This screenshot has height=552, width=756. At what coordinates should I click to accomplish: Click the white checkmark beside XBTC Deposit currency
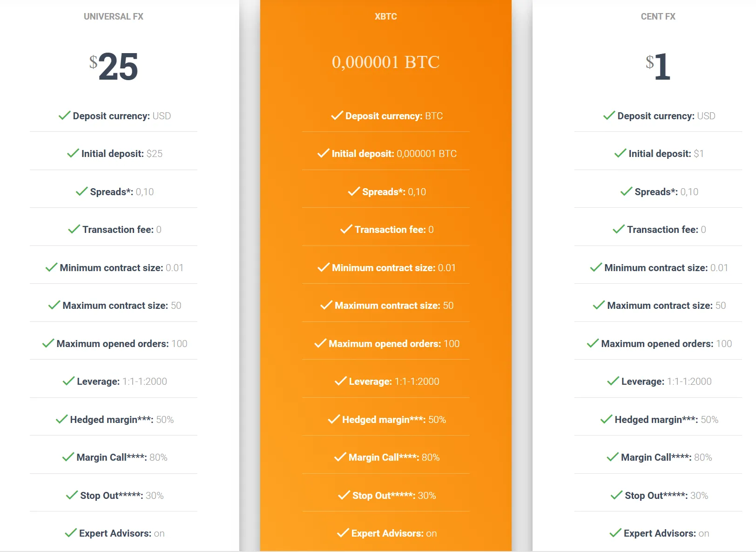[x=337, y=116]
